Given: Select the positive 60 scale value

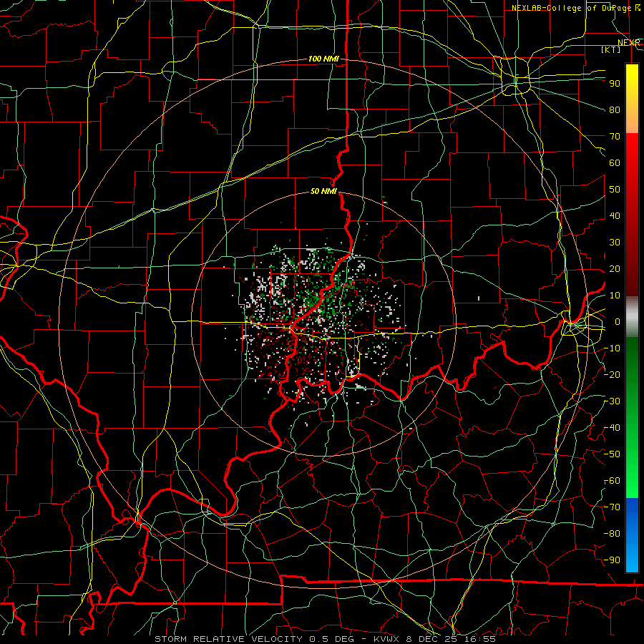Looking at the screenshot, I should click(x=615, y=163).
